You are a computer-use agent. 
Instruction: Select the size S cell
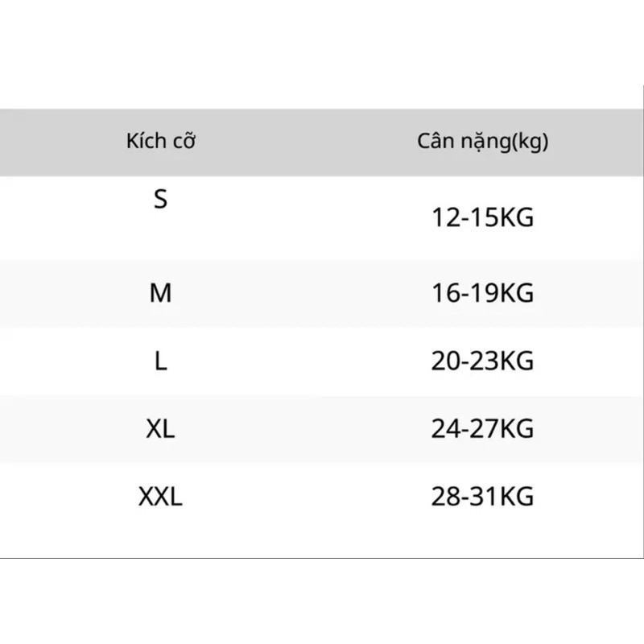161,199
